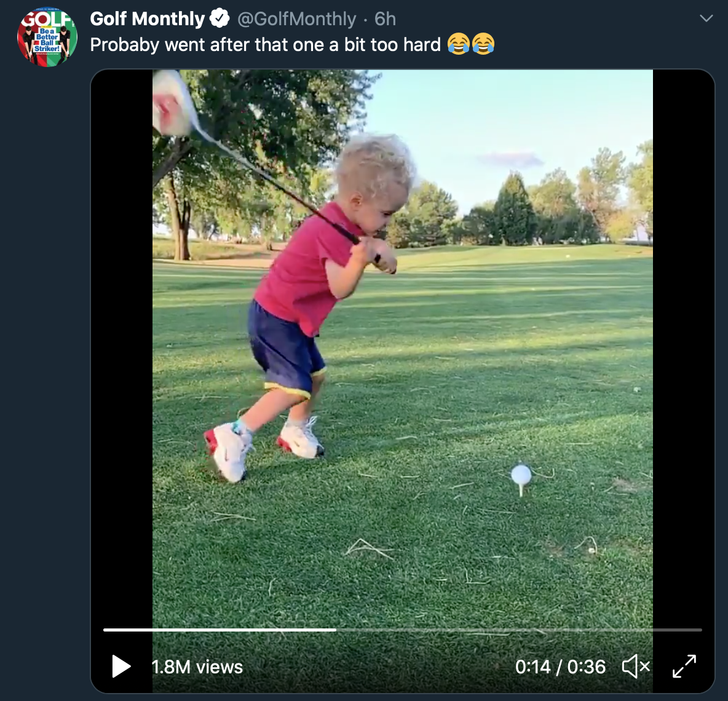Click the verified badge icon
This screenshot has height=701, width=728.
coord(219,18)
